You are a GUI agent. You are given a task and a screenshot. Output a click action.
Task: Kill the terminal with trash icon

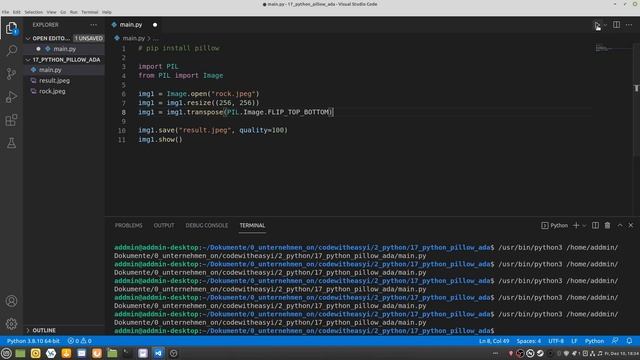[607, 225]
